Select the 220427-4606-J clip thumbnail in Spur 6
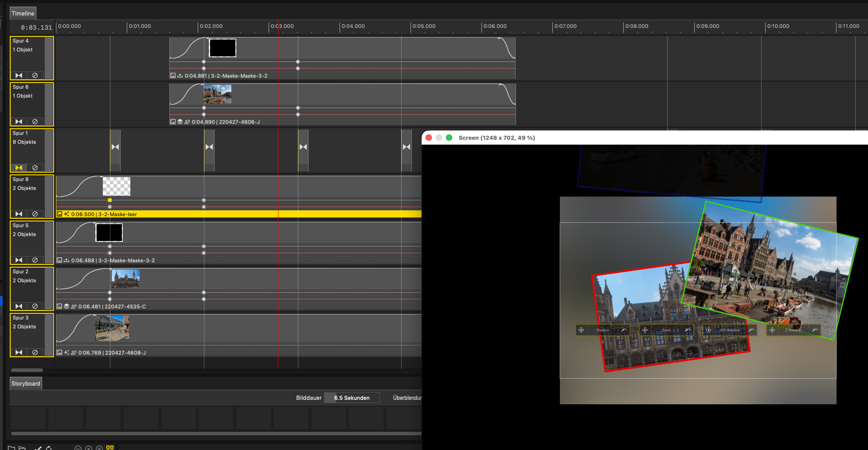The image size is (868, 450). pyautogui.click(x=217, y=94)
